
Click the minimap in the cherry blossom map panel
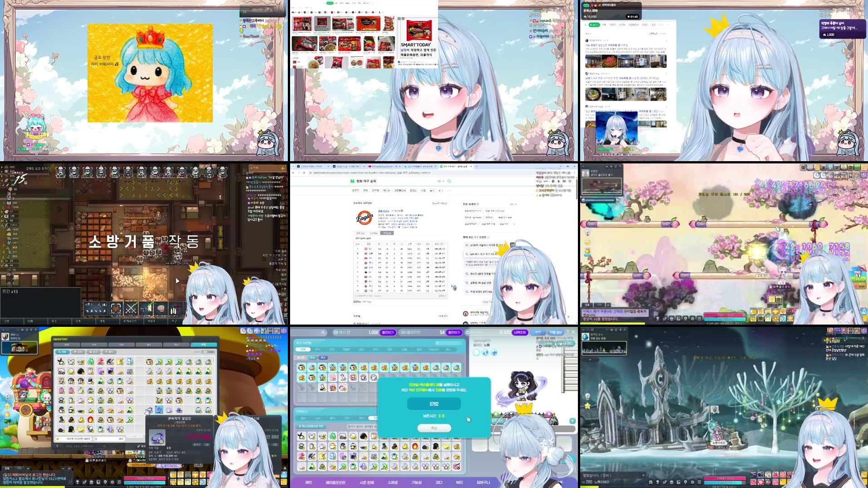click(602, 185)
